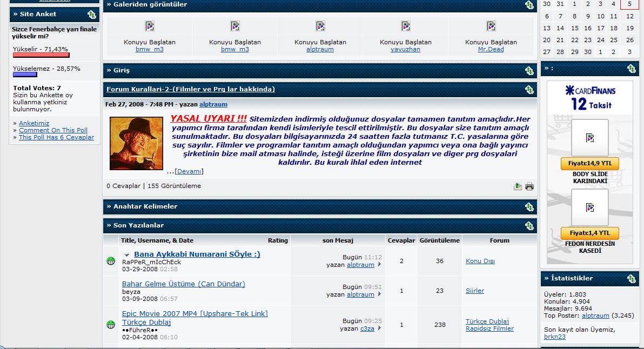Screen dimensions: 644x349
Task: Open dropdown arrow before Bana Aykkabi thread title
Action: coord(127,255)
